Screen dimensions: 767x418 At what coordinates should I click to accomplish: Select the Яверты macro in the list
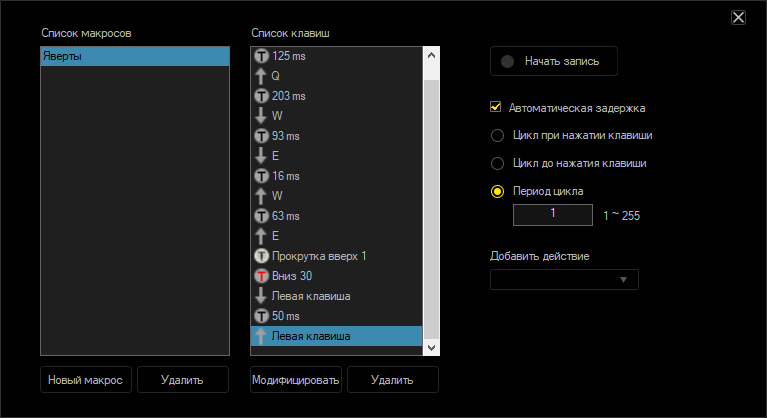click(x=135, y=57)
